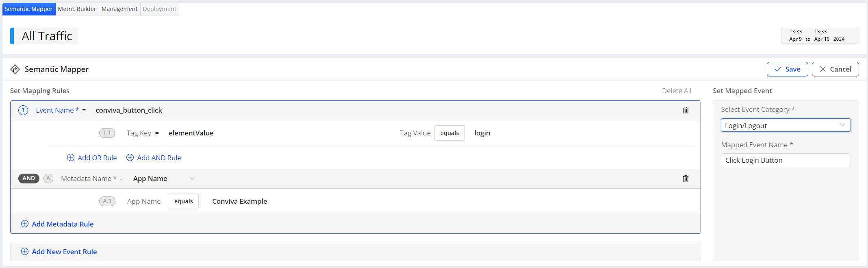This screenshot has width=868, height=268.
Task: Switch to the Metric Builder tab
Action: (x=77, y=9)
